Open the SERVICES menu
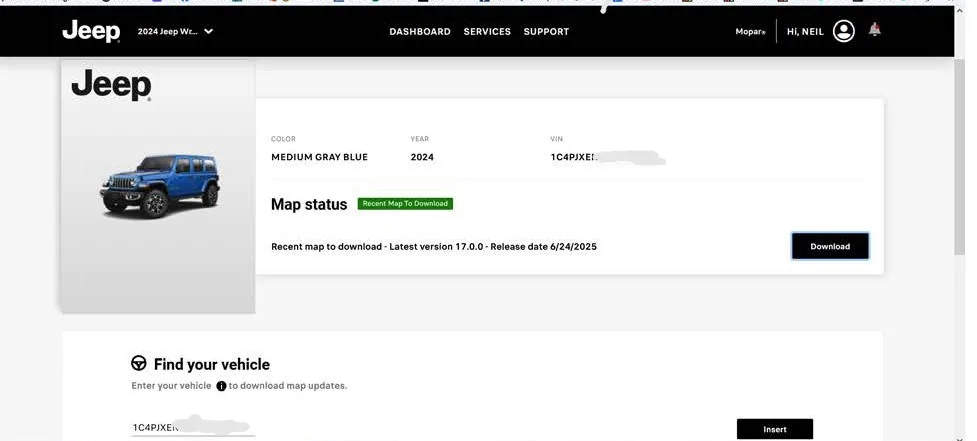This screenshot has width=977, height=441. pos(487,32)
